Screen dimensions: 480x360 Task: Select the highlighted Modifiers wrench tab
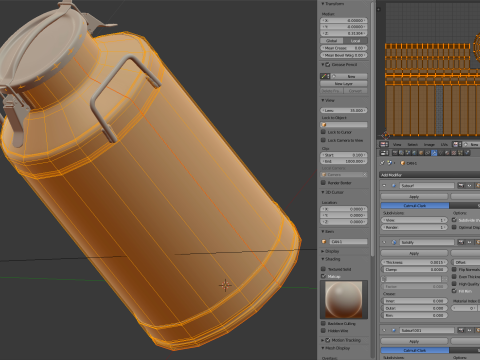(434, 153)
